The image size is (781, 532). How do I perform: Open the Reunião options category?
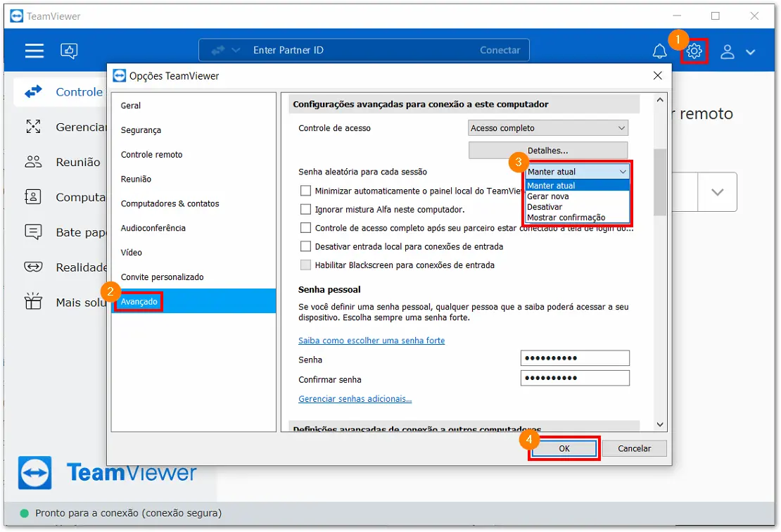(193, 179)
